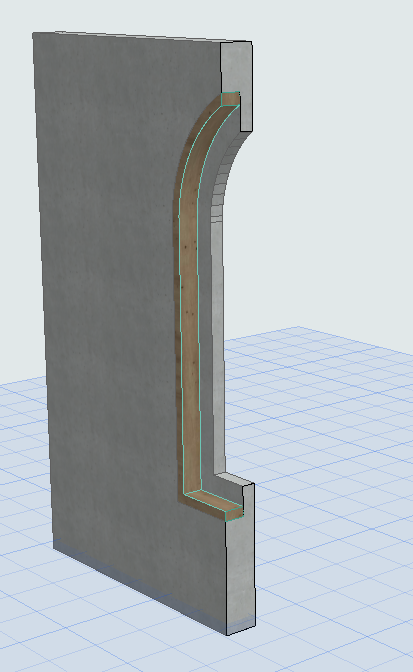Select the wall's top-left corner

(33, 33)
